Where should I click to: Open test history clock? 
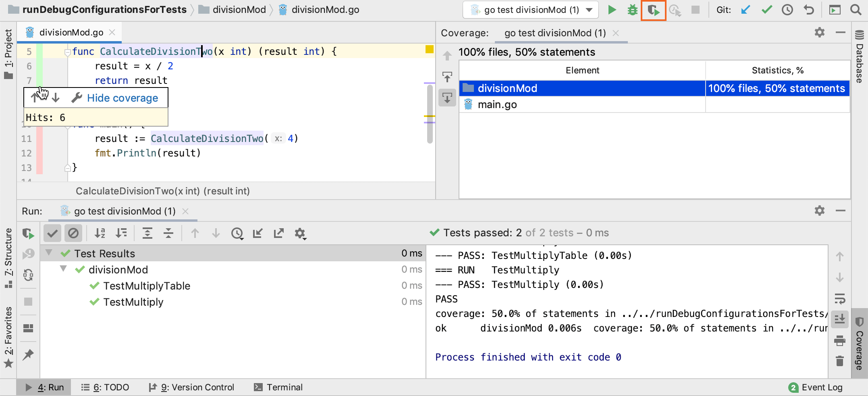coord(237,233)
